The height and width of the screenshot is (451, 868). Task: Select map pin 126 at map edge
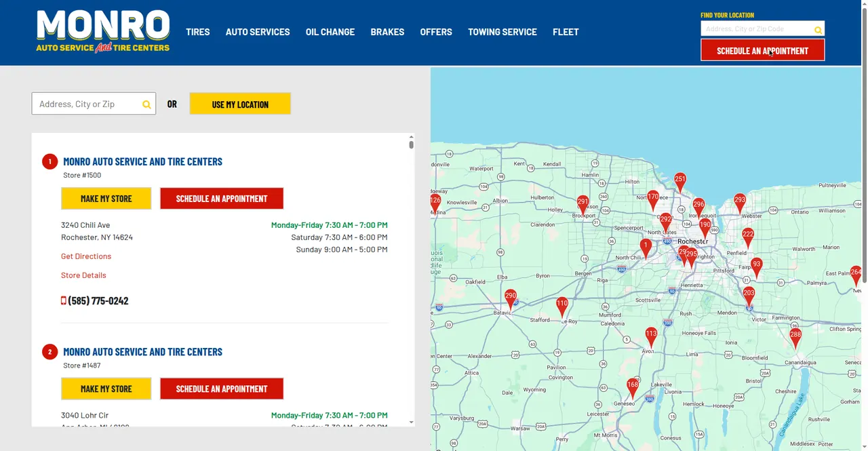point(435,203)
